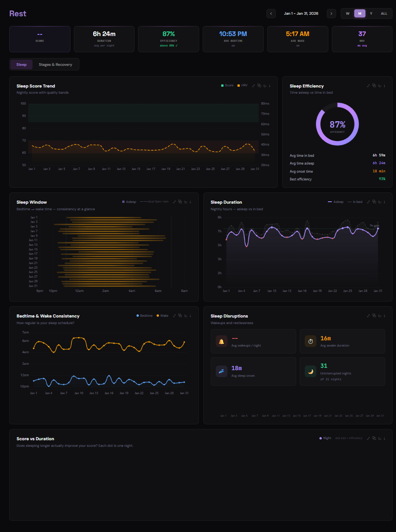Switch range to W (week) view
This screenshot has width=396, height=532.
click(348, 14)
